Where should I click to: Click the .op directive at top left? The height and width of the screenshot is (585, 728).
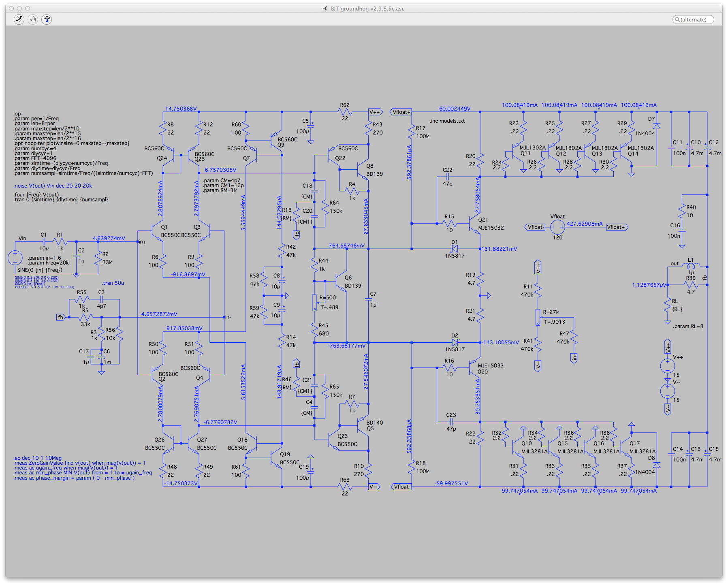[17, 114]
